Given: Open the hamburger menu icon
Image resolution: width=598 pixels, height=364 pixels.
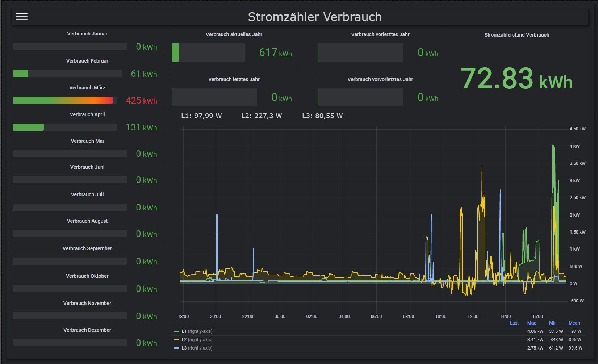Looking at the screenshot, I should 22,17.
